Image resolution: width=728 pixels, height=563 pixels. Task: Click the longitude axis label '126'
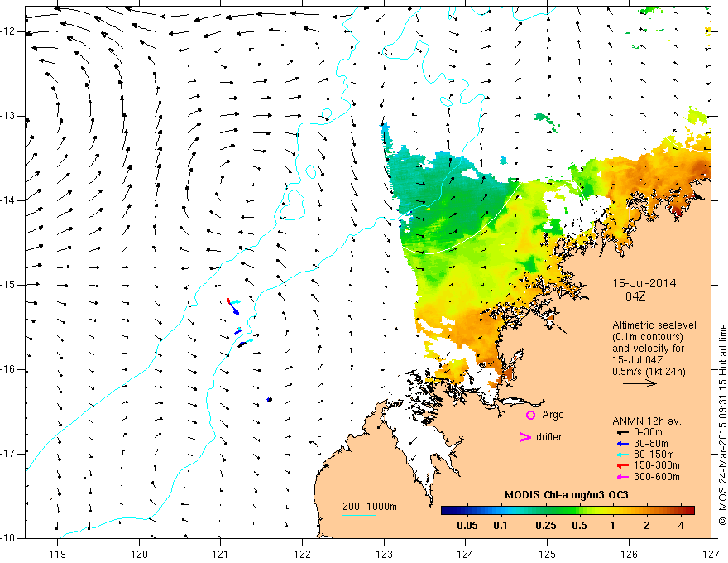coord(629,554)
